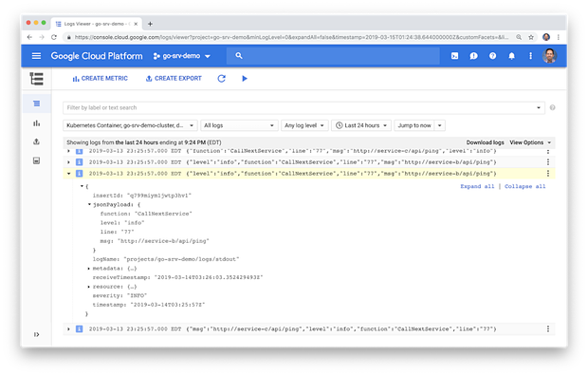
Task: Click Jump to now button
Action: [414, 125]
